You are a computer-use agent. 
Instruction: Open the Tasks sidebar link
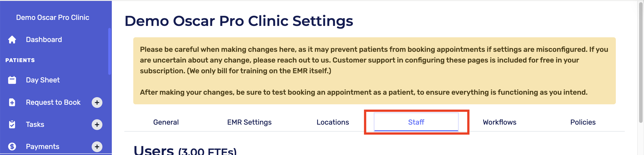tap(35, 125)
